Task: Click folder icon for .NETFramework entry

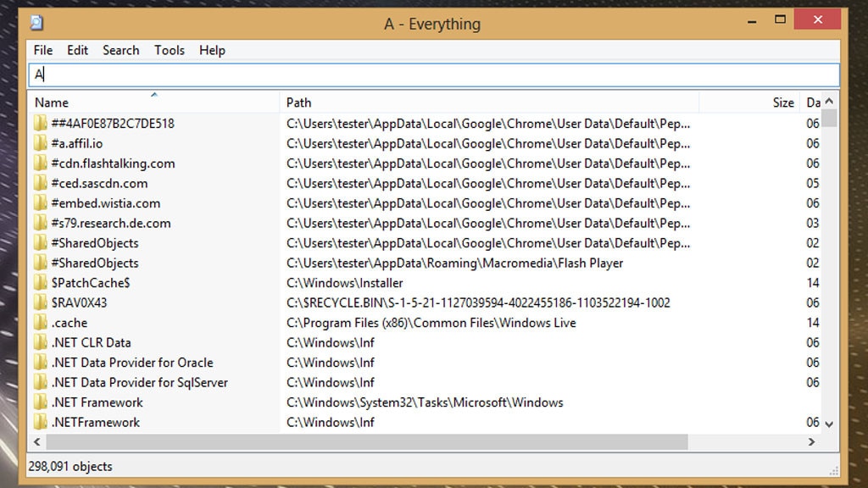Action: (41, 422)
